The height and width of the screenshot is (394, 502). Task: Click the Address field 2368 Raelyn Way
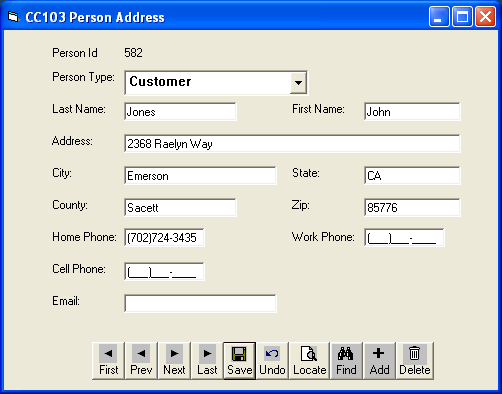[292, 144]
